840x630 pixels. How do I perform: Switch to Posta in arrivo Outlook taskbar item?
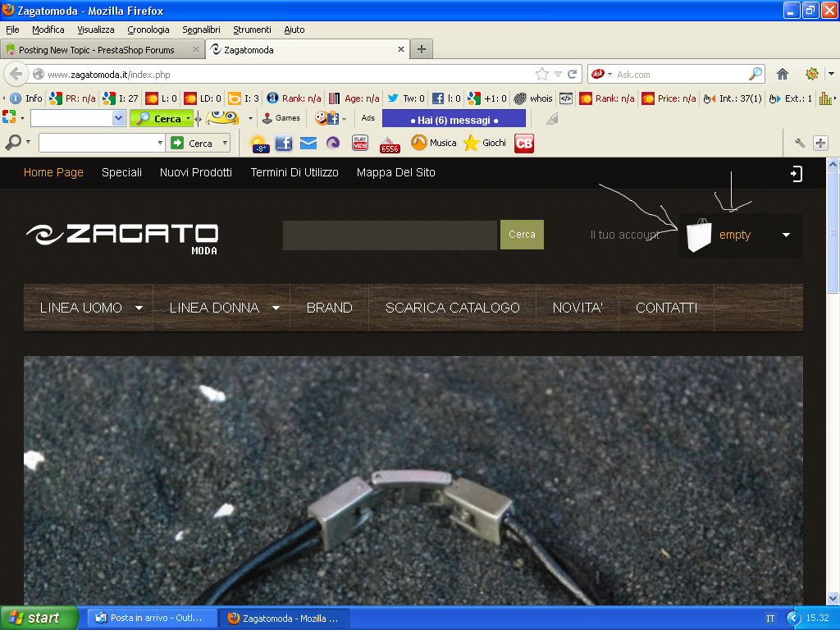152,619
